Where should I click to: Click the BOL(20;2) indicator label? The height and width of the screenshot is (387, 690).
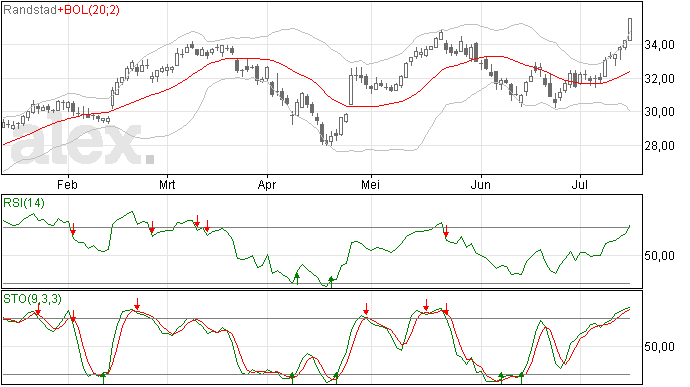click(92, 10)
